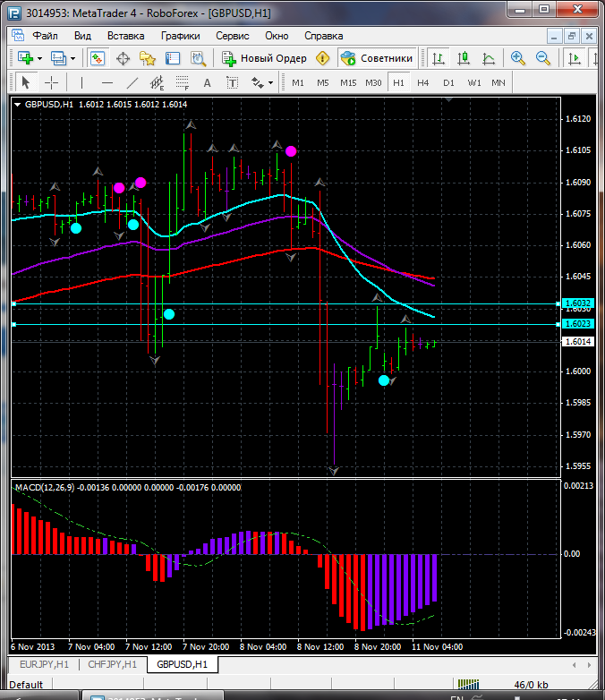The width and height of the screenshot is (605, 700).
Task: Select the M15 timeframe button
Action: (348, 82)
